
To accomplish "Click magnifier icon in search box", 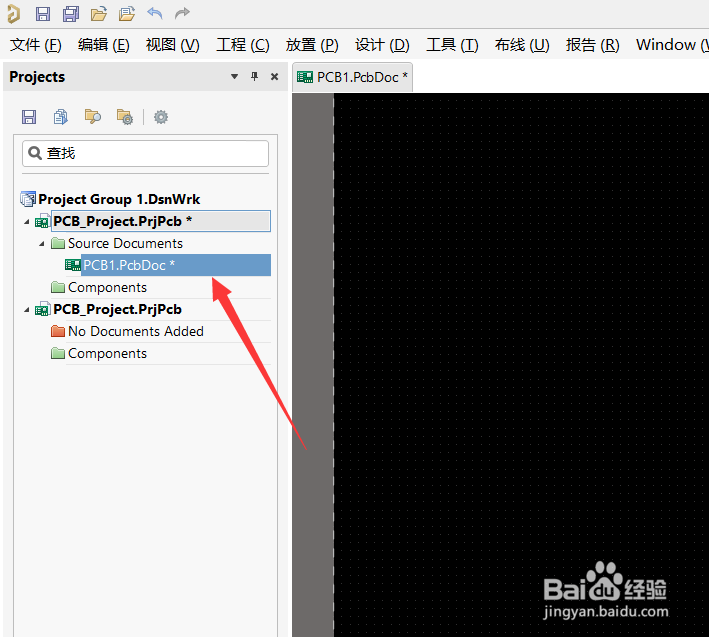I will (35, 153).
